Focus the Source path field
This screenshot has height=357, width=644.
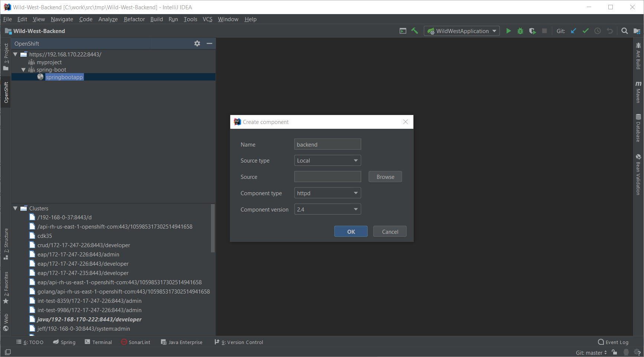coord(328,177)
